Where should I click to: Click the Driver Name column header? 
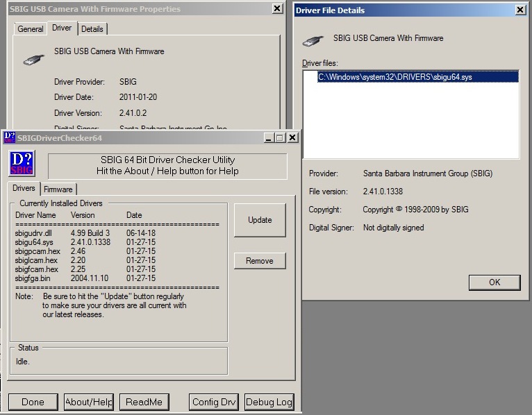[x=35, y=215]
